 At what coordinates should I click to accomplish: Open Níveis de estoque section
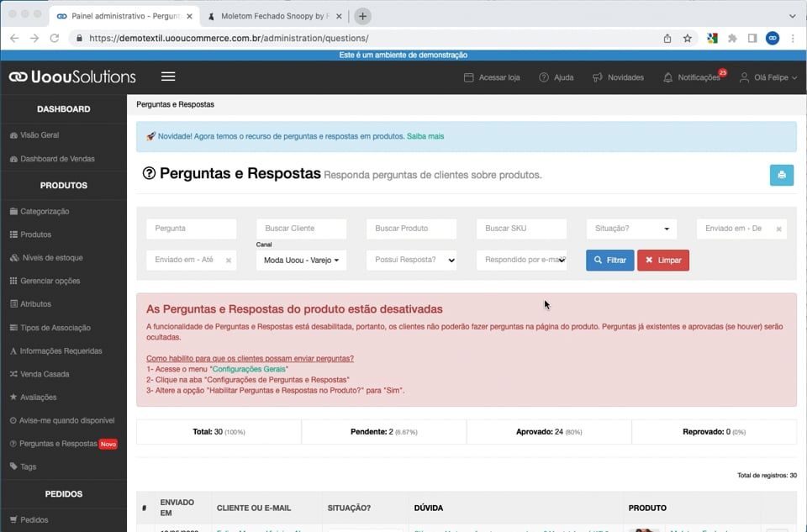[45, 258]
